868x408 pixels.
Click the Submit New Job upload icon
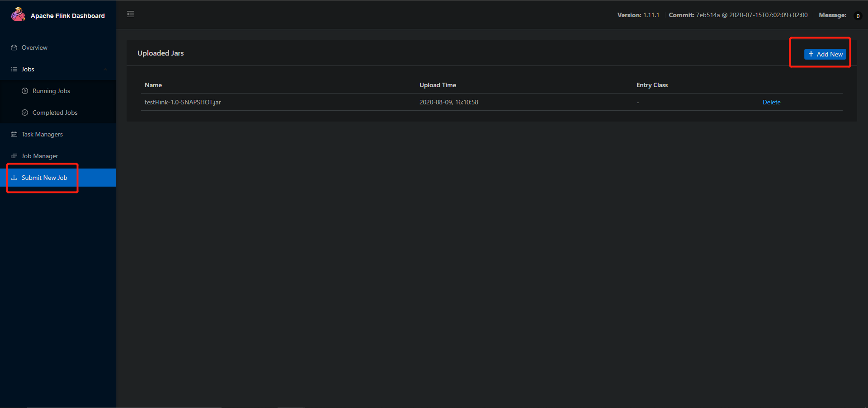point(14,178)
